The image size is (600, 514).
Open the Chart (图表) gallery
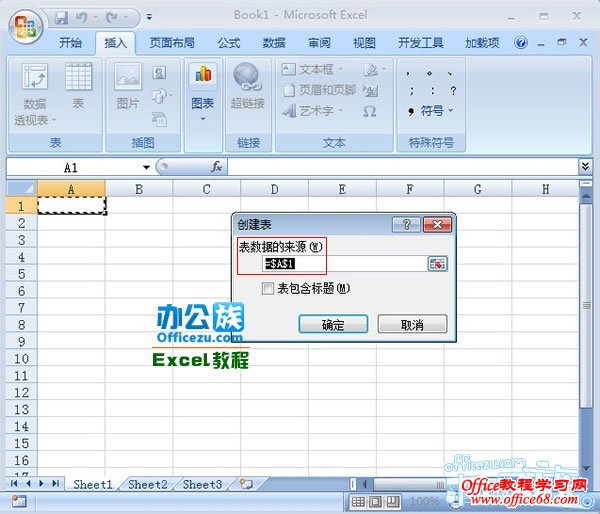tap(203, 92)
